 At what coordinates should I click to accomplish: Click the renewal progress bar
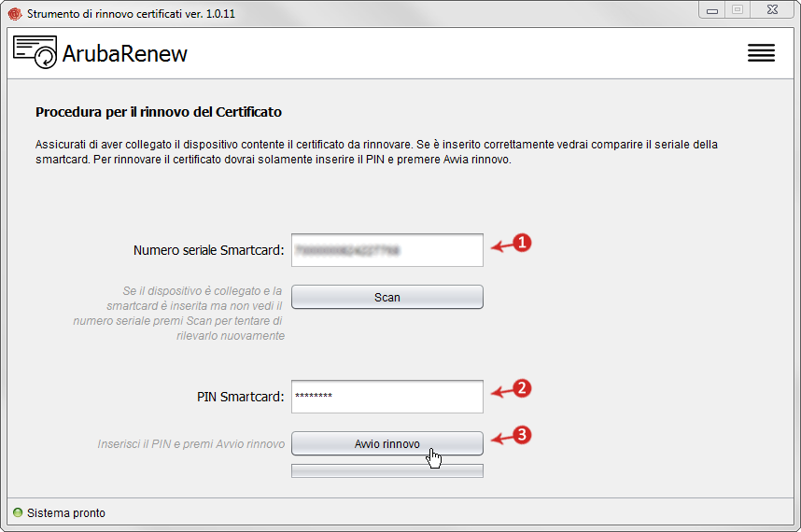(x=387, y=470)
